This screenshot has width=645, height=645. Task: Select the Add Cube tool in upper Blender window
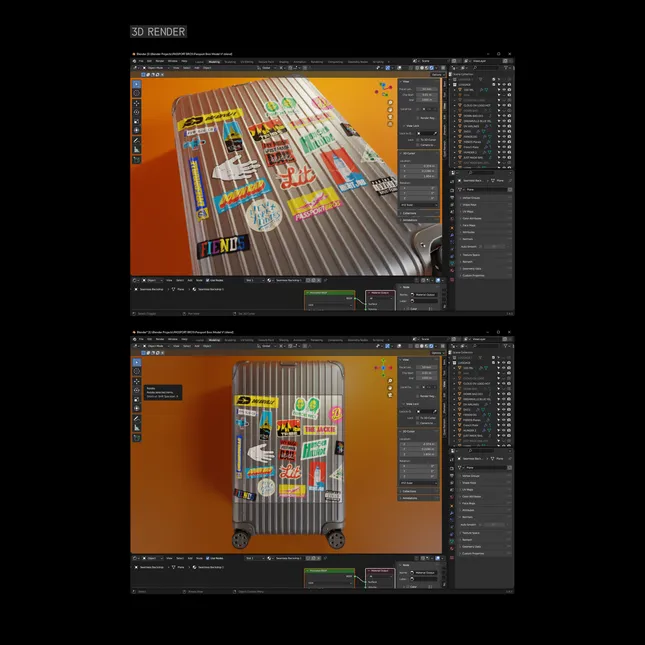coord(137,160)
